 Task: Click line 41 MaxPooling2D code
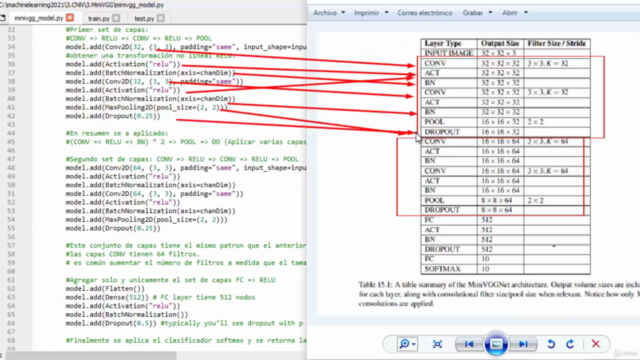pos(147,107)
